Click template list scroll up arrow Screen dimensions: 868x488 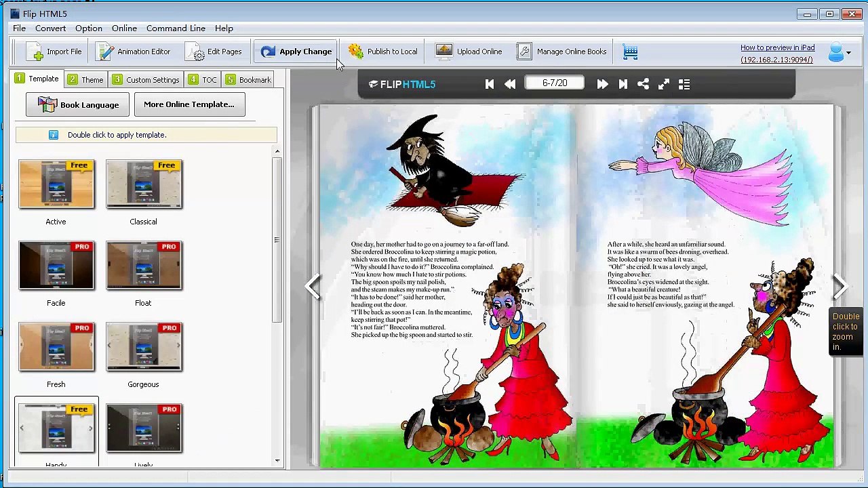(277, 151)
